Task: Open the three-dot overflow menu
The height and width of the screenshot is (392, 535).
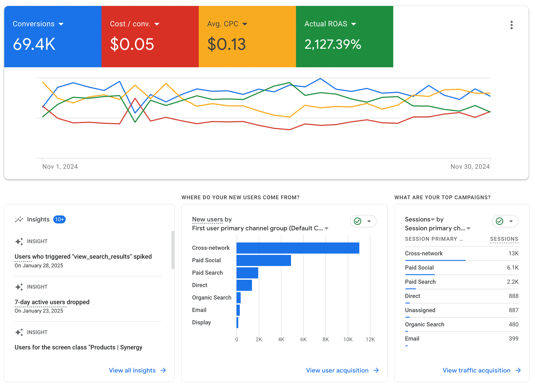Action: click(x=511, y=25)
